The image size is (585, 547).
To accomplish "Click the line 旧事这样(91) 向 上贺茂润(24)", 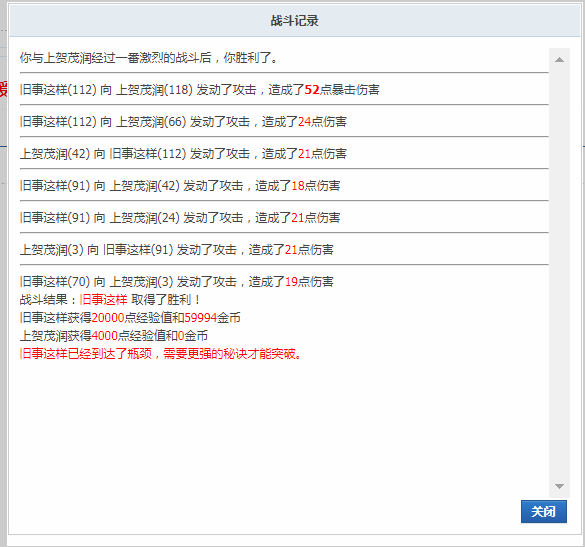I will point(180,218).
